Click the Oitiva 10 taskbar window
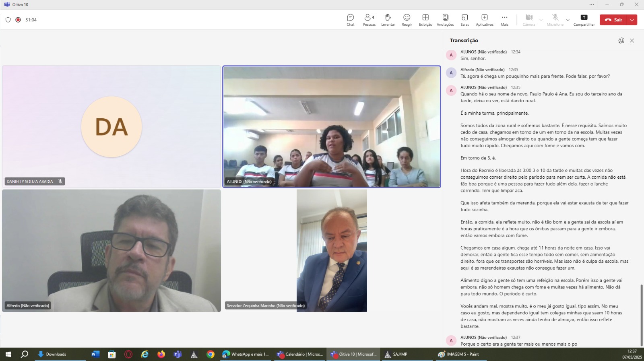 click(x=354, y=354)
